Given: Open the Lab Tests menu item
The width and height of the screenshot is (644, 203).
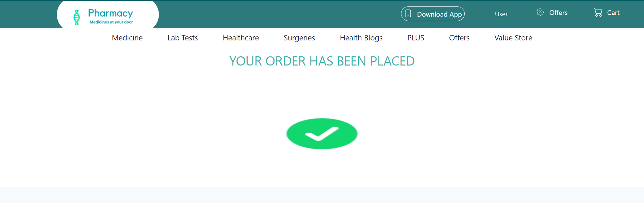Looking at the screenshot, I should (x=183, y=38).
